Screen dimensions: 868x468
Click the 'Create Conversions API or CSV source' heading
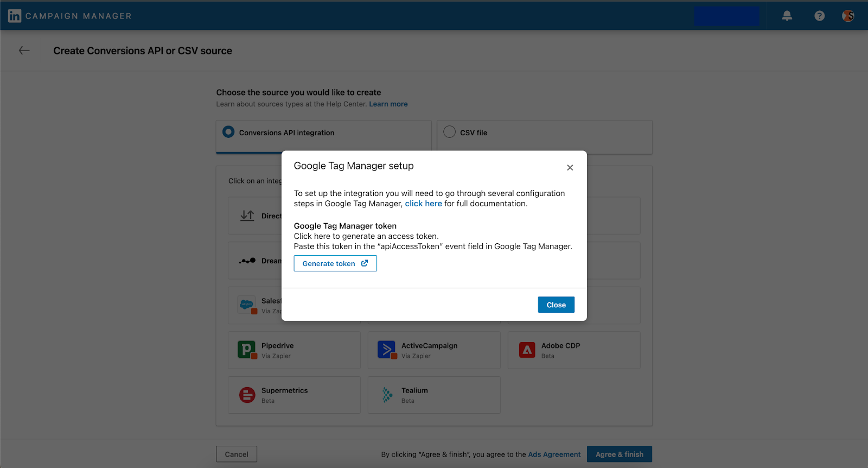point(143,50)
